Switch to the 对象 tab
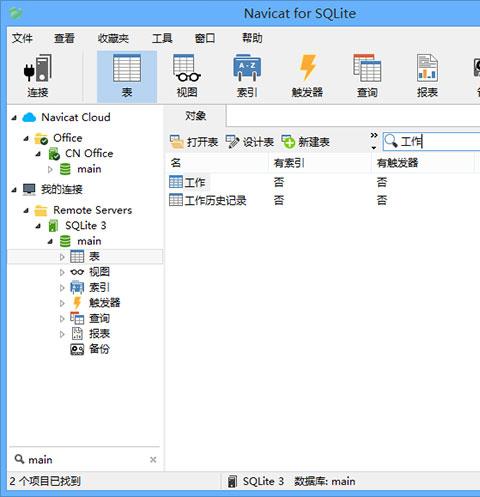 (x=195, y=116)
